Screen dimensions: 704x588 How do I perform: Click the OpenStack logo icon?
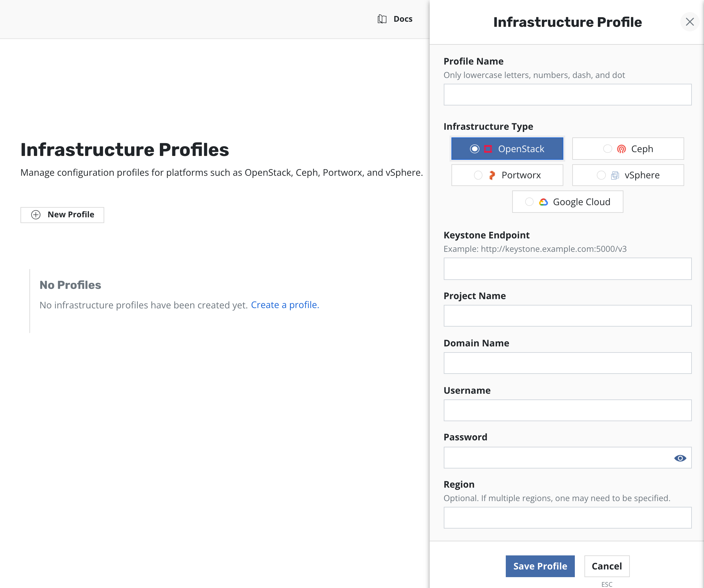click(x=488, y=149)
